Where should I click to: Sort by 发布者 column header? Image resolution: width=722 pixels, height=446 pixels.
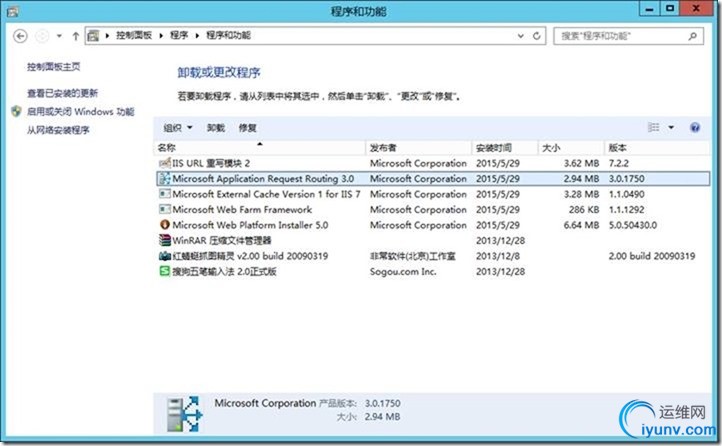[x=419, y=148]
